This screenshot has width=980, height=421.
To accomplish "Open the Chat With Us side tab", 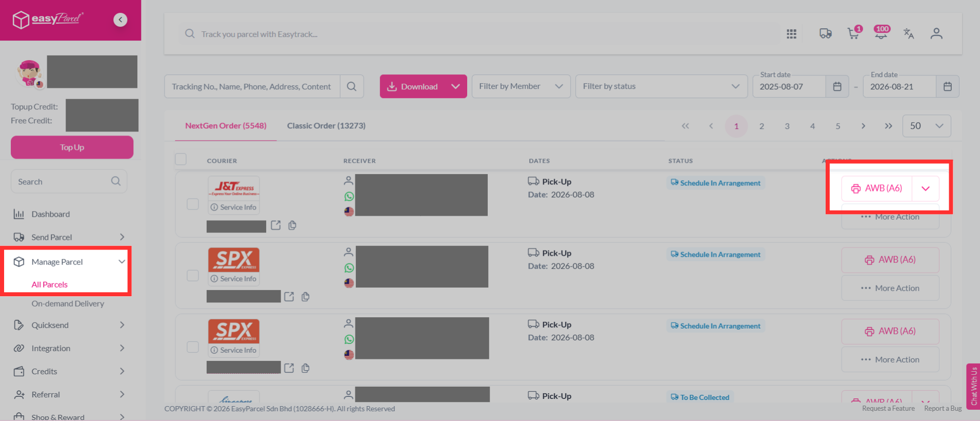I will pos(973,386).
